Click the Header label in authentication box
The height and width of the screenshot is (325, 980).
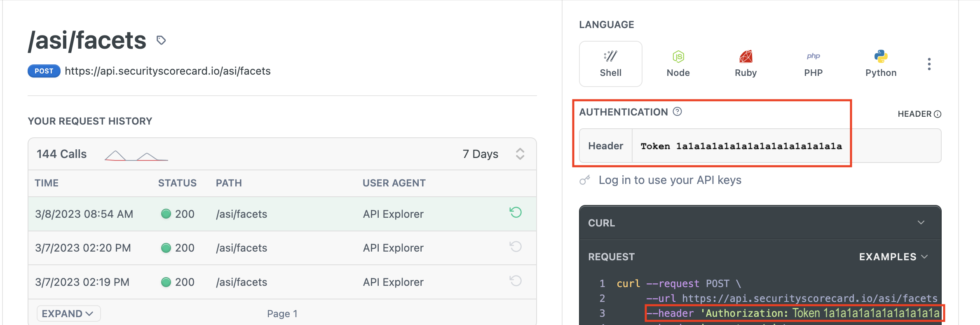605,146
